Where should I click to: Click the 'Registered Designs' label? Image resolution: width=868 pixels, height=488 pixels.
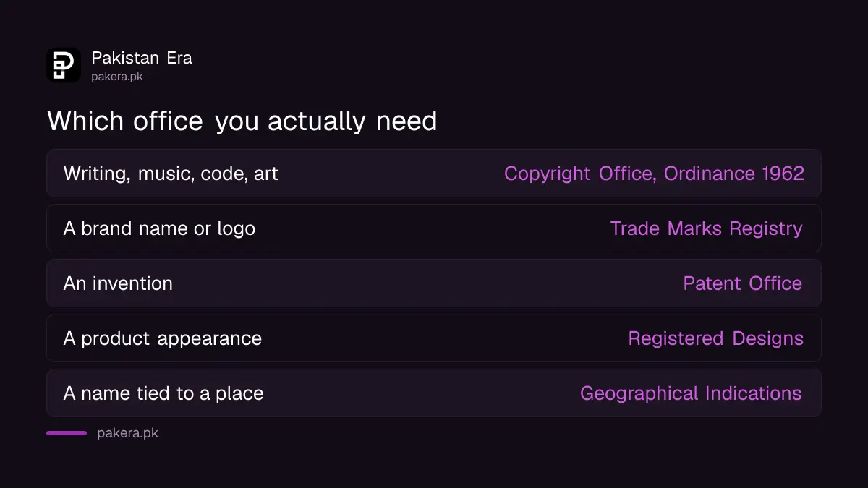point(716,338)
